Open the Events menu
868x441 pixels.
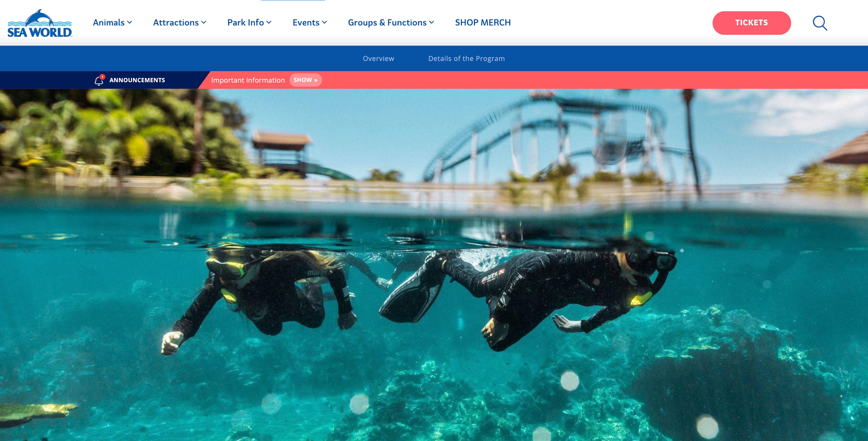[x=306, y=22]
